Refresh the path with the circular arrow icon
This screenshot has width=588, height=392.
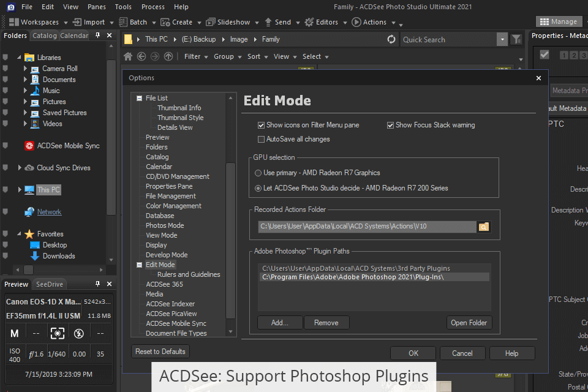(x=391, y=39)
